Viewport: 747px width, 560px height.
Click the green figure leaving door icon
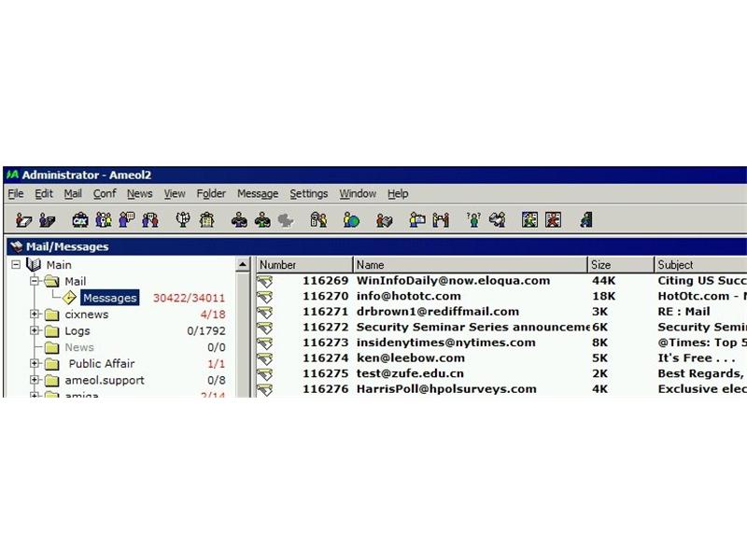coord(586,220)
